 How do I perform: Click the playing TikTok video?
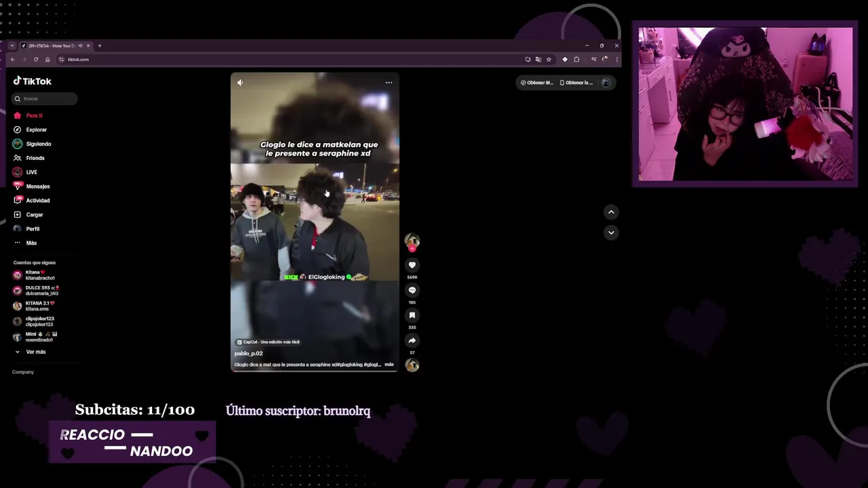coord(315,222)
